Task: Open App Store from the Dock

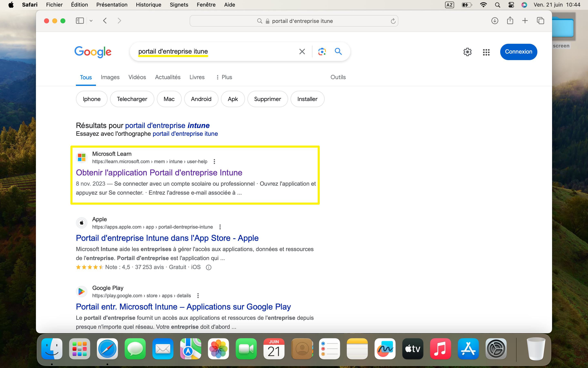Action: pyautogui.click(x=468, y=349)
